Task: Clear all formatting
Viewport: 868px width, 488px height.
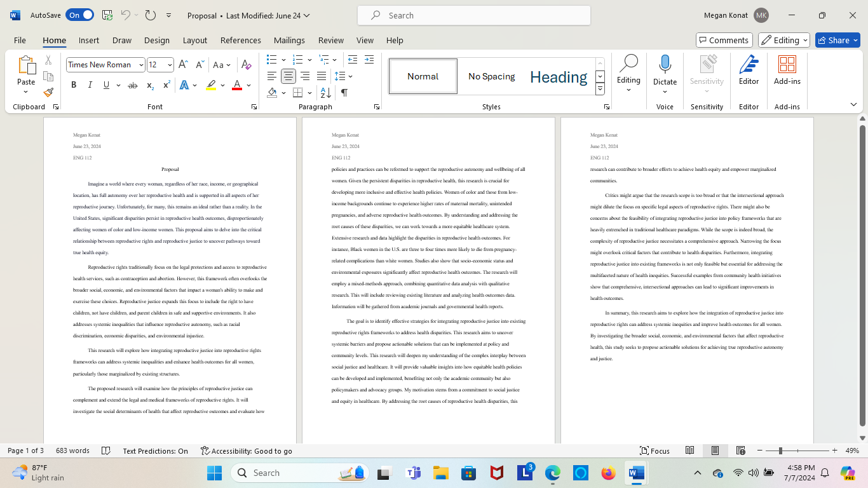Action: coord(246,65)
